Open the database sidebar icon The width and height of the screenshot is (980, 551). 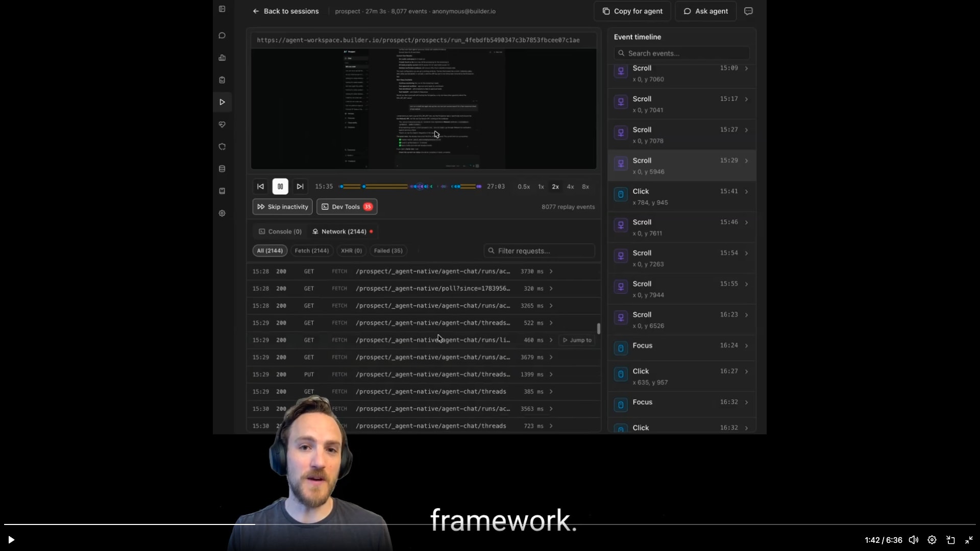[222, 169]
